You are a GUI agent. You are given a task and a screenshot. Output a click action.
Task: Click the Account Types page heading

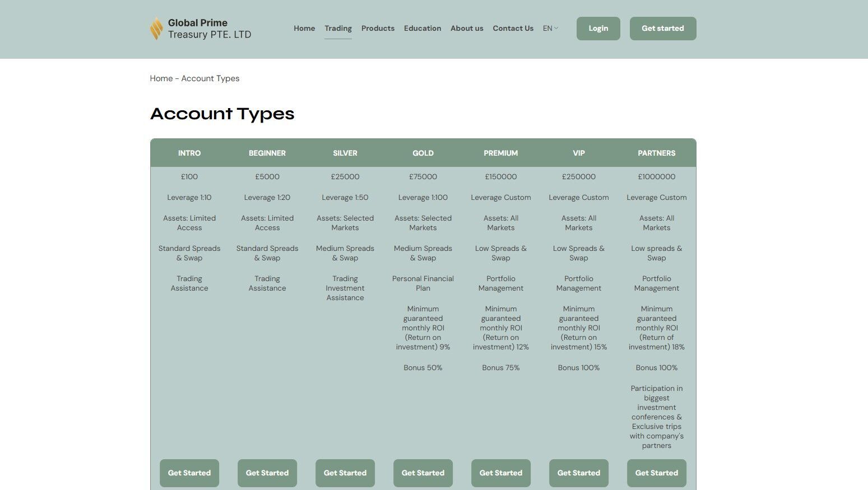(222, 114)
